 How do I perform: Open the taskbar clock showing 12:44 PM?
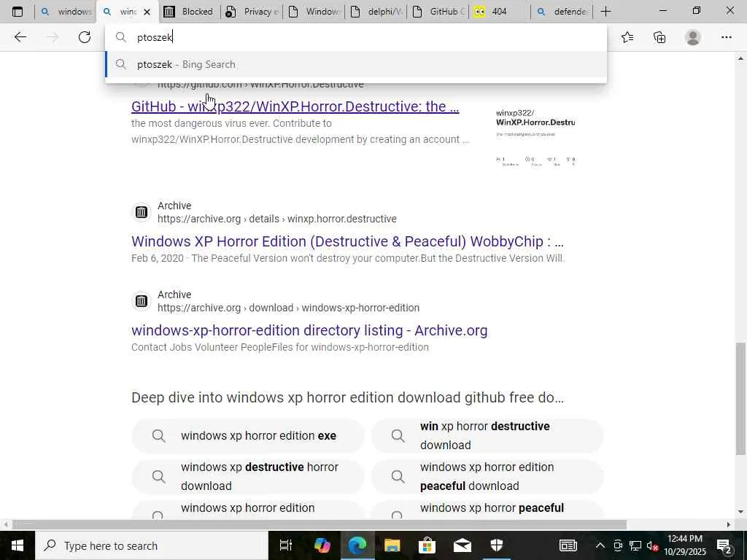pos(685,545)
